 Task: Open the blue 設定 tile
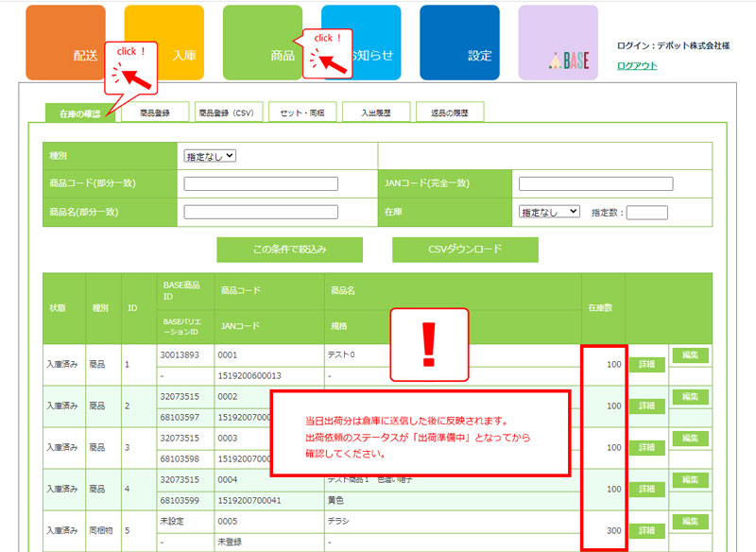tap(459, 43)
